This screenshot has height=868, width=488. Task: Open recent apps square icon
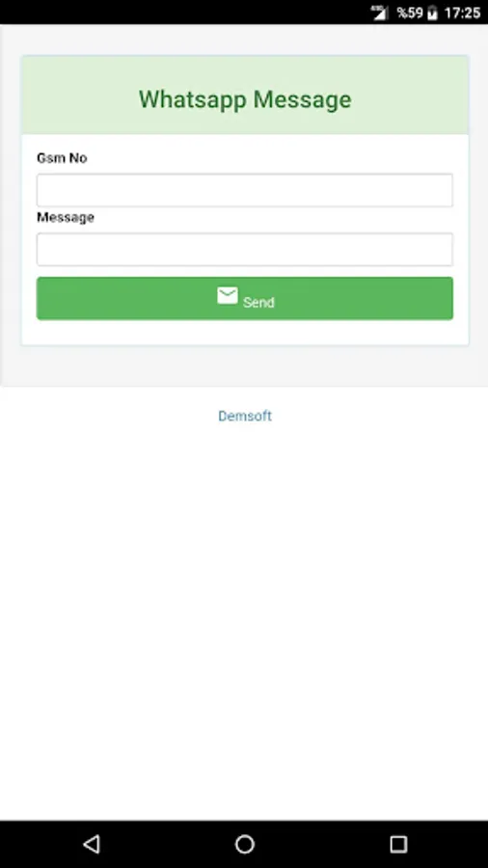397,844
